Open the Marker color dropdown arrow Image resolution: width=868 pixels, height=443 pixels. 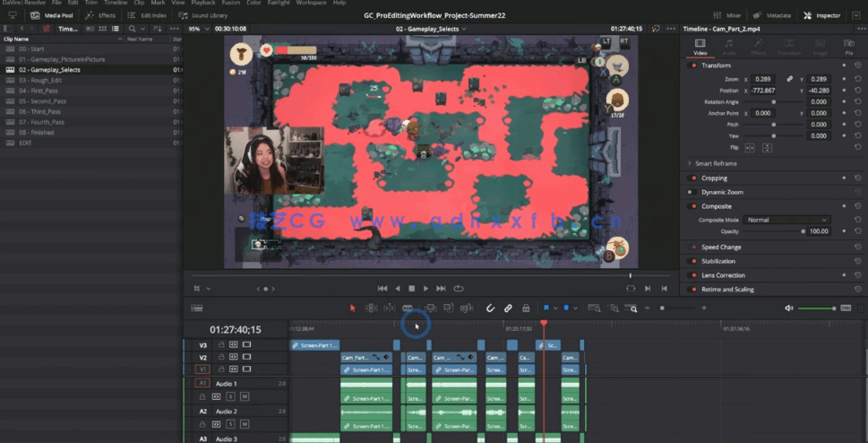point(576,308)
